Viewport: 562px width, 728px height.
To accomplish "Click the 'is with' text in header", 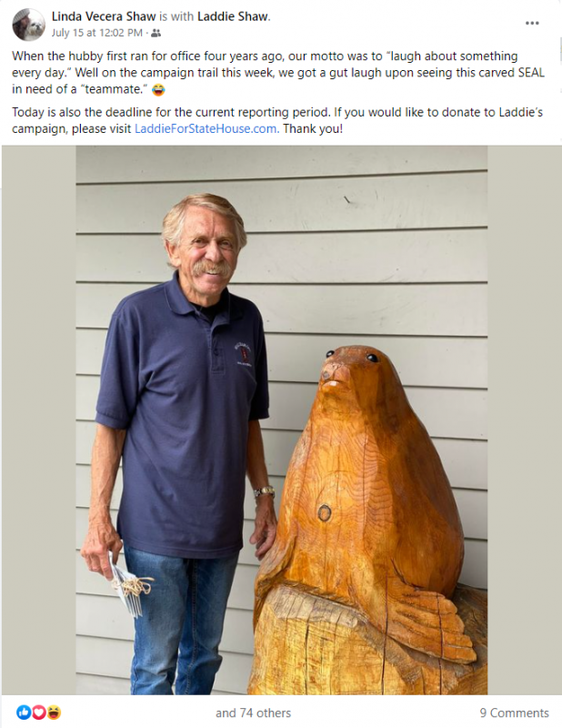I will 176,16.
